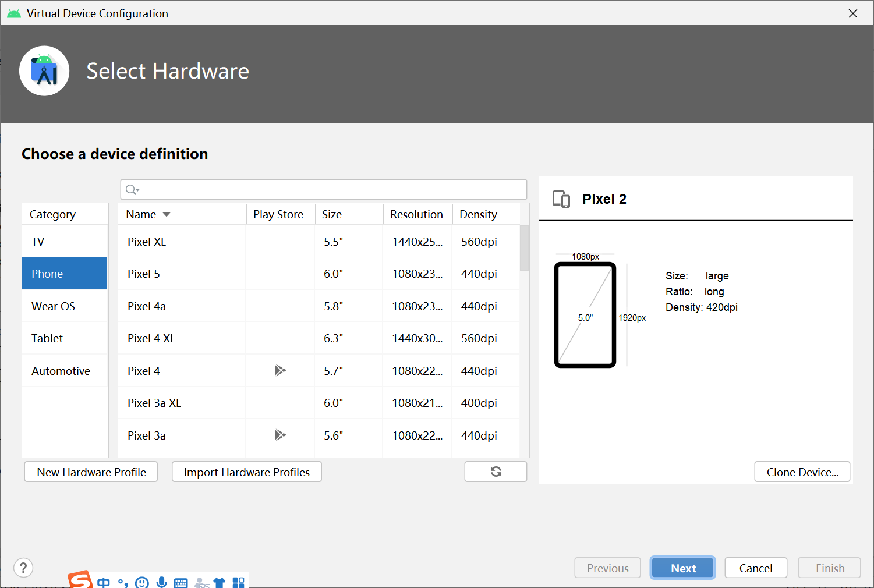Viewport: 874px width, 588px height.
Task: Click the help question mark button
Action: pos(23,568)
